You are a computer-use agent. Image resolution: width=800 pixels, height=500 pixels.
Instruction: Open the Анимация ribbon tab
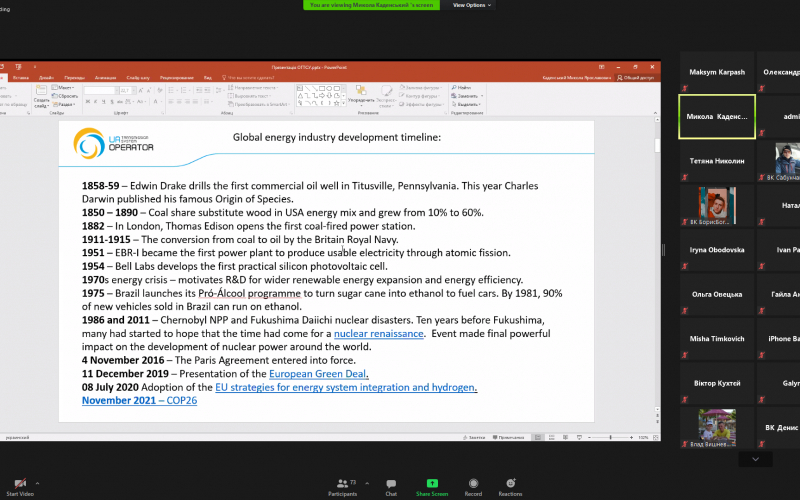[x=105, y=78]
